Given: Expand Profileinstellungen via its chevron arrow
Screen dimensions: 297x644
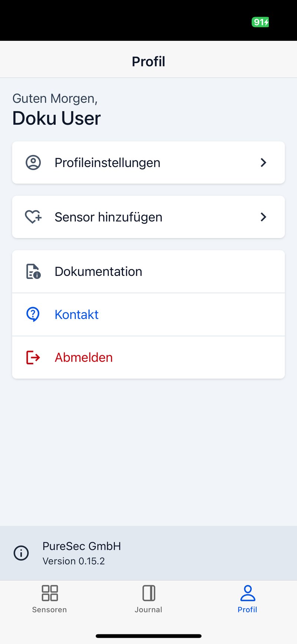Looking at the screenshot, I should [x=264, y=163].
